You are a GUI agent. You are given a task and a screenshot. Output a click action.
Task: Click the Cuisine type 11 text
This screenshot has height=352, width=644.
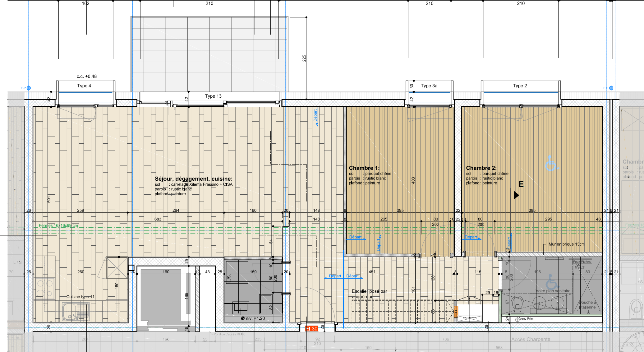click(80, 297)
